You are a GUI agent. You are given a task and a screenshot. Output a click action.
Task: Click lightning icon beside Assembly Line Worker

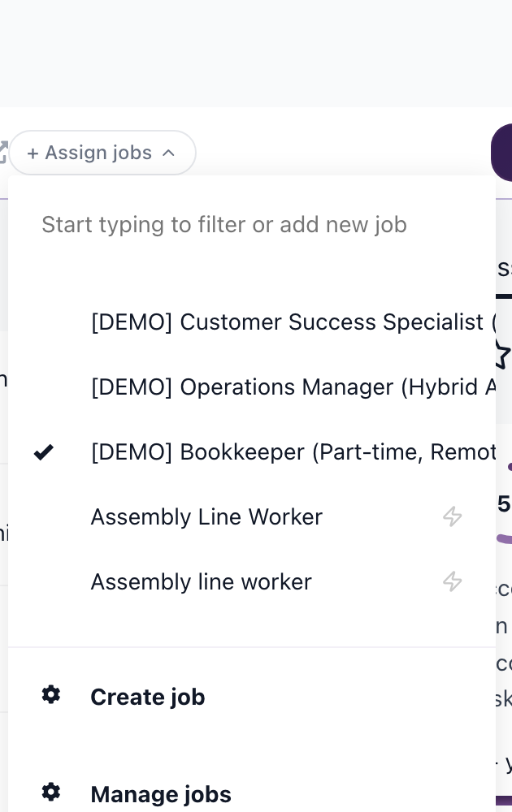[453, 516]
